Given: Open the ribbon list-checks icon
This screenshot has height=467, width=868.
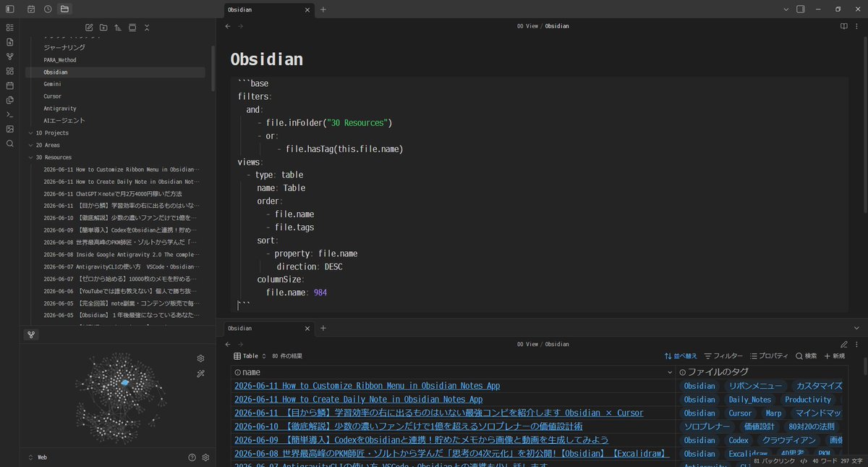Looking at the screenshot, I should (x=9, y=28).
